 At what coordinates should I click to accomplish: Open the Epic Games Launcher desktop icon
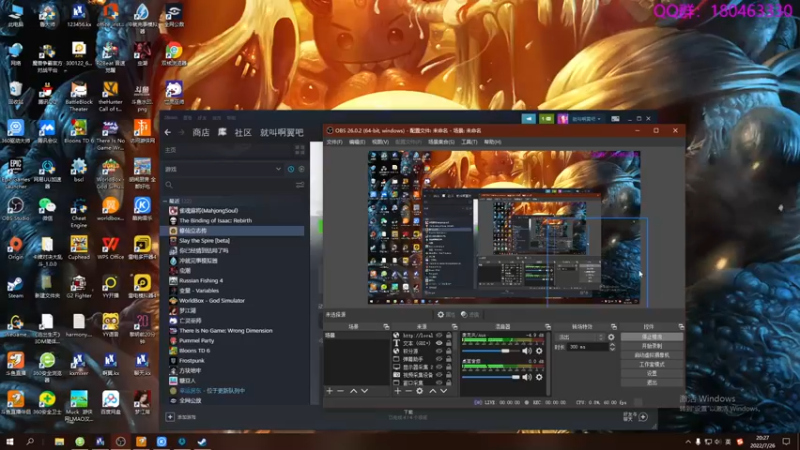coord(15,170)
